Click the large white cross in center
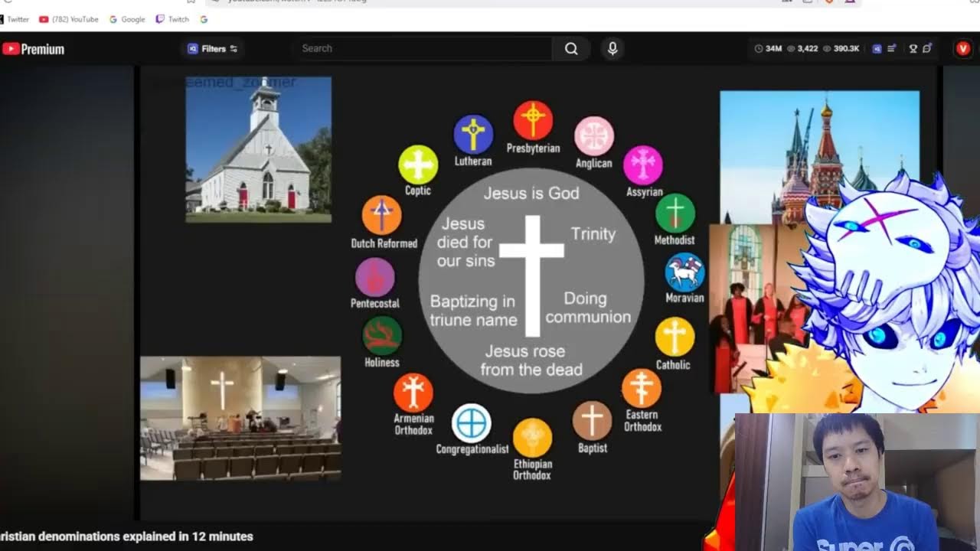The width and height of the screenshot is (980, 551). 532,275
